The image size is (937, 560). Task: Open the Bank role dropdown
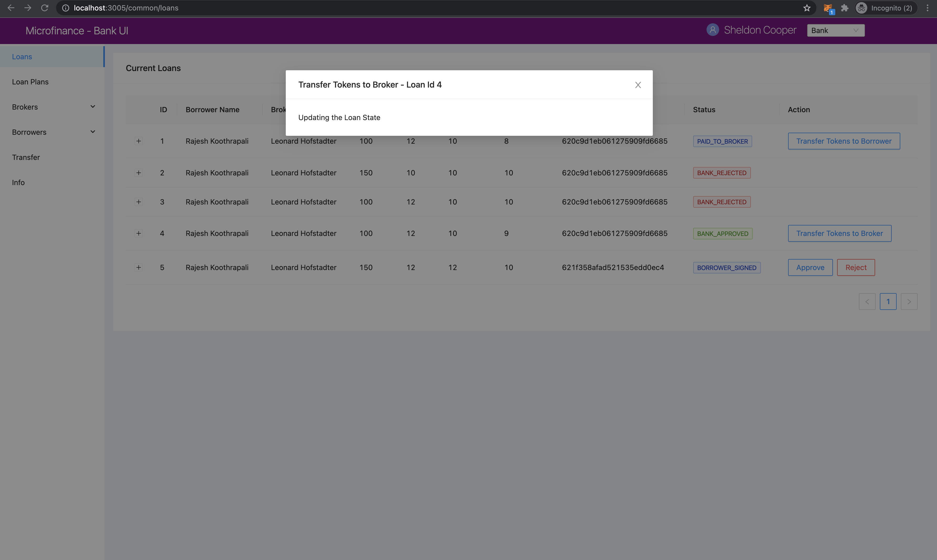[836, 31]
